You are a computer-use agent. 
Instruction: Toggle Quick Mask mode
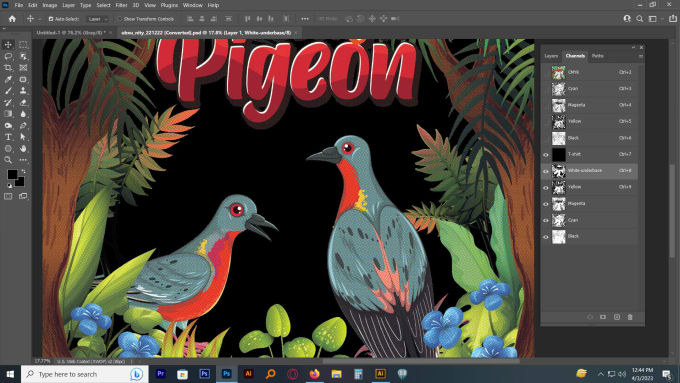[x=8, y=196]
